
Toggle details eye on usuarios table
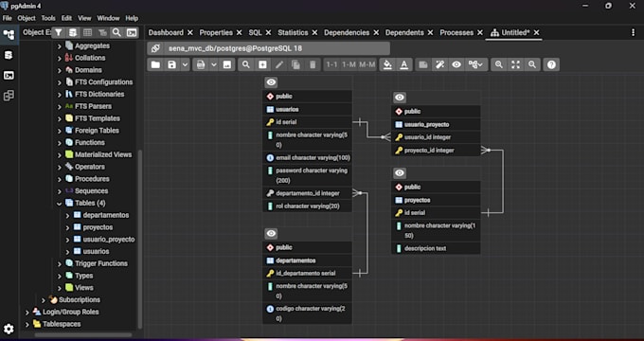click(x=271, y=82)
